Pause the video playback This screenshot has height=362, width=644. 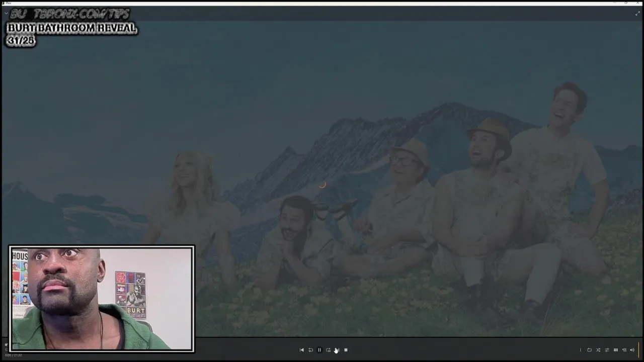(319, 350)
